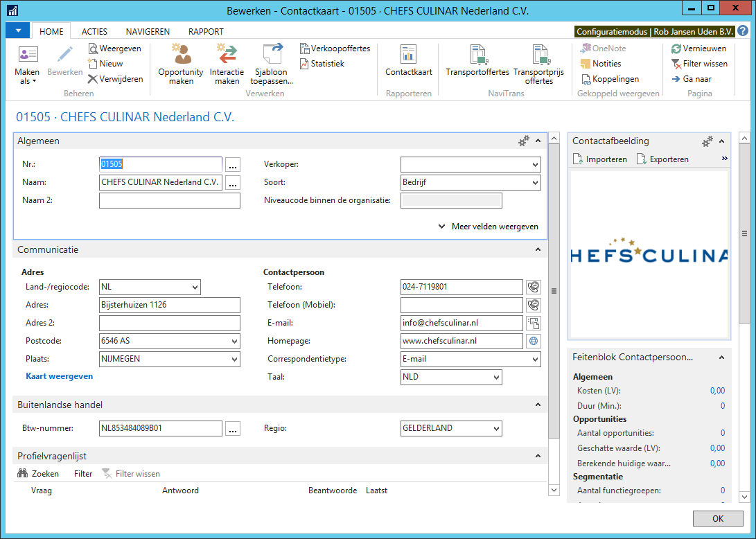
Task: Open Verkoopoffertes
Action: (x=335, y=48)
